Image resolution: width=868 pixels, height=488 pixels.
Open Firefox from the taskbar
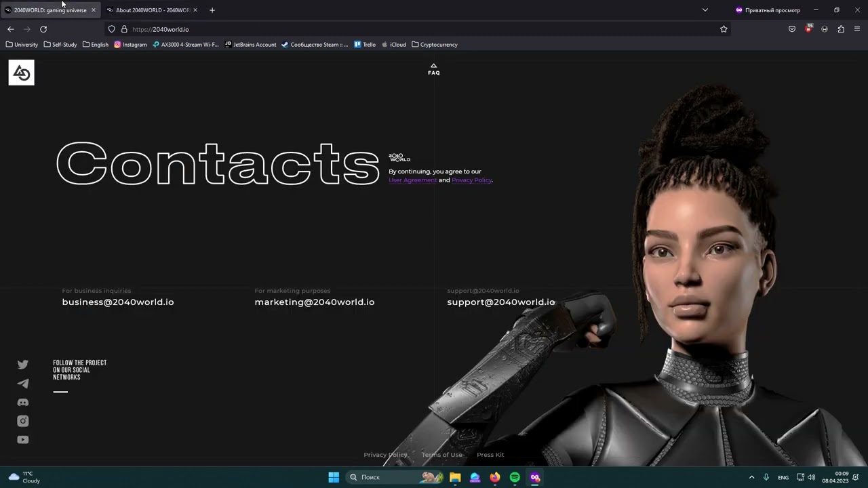pos(495,477)
